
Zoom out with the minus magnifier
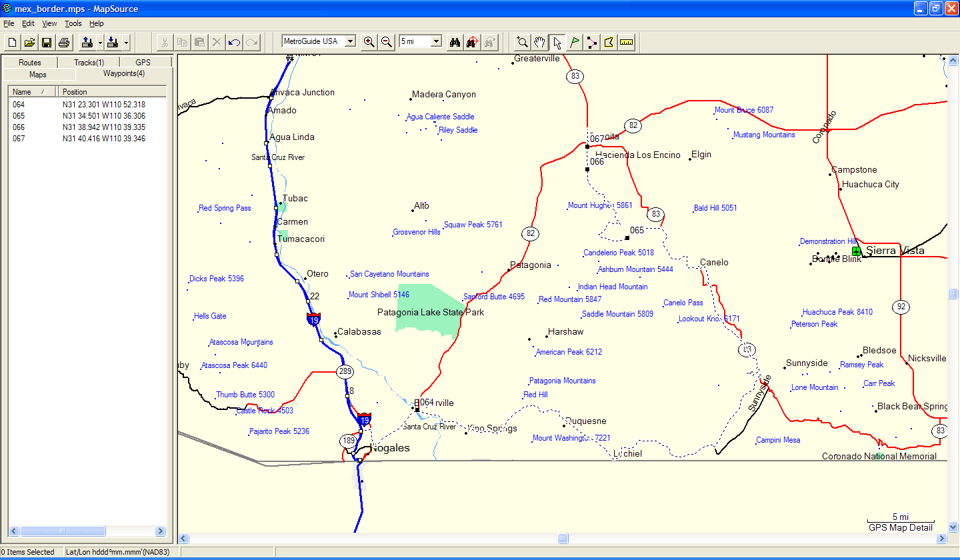(386, 42)
